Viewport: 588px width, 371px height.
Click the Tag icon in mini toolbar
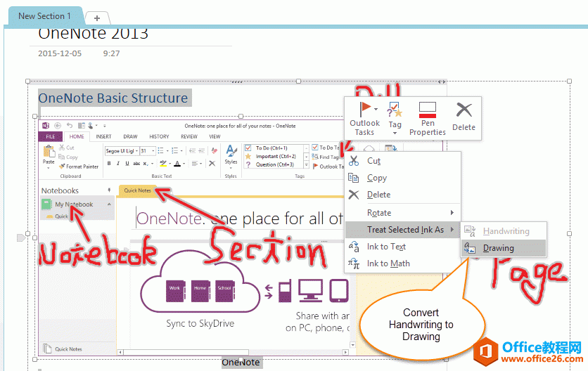[x=395, y=110]
